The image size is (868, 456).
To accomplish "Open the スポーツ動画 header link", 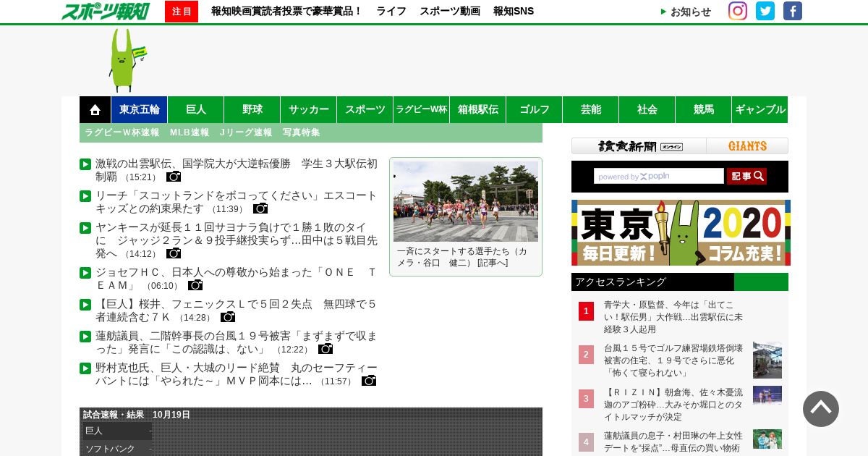I will pyautogui.click(x=450, y=12).
